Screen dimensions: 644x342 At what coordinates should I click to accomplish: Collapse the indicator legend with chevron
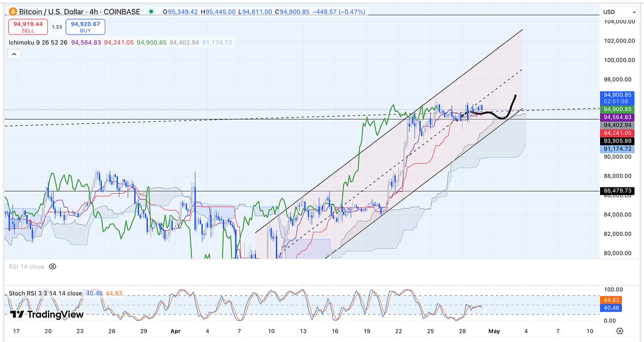tap(14, 54)
